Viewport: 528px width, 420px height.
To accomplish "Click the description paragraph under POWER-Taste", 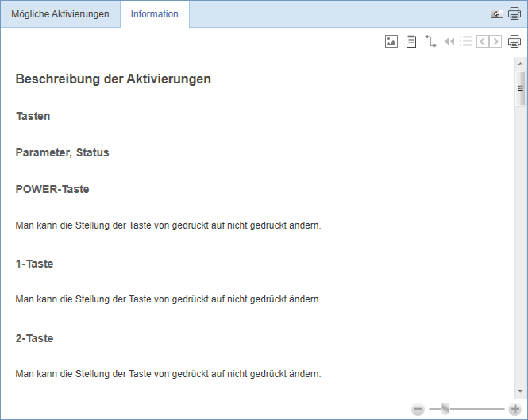I will [x=168, y=225].
